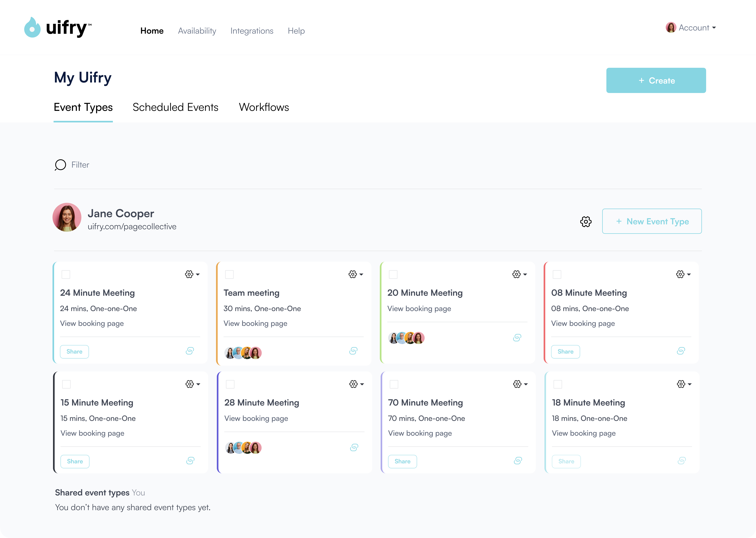Click the Create button
756x538 pixels.
click(656, 81)
